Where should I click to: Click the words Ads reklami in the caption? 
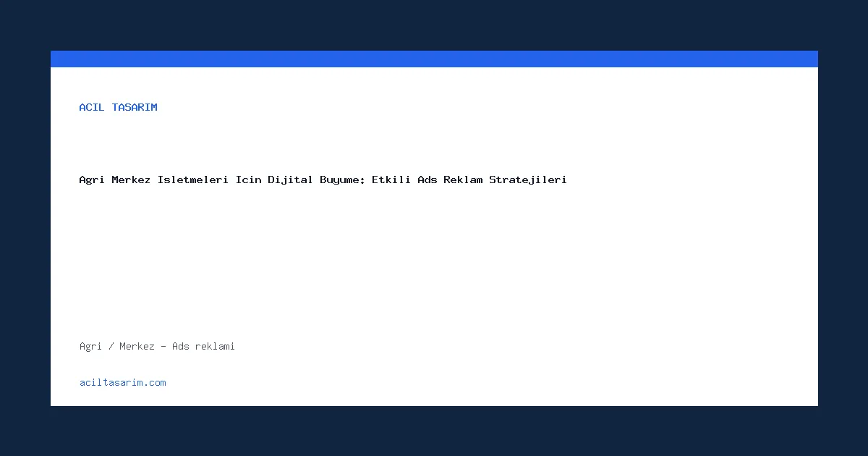203,346
